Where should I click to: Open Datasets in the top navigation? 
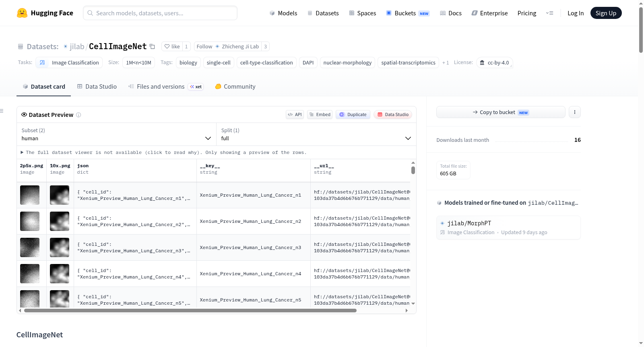click(x=323, y=13)
